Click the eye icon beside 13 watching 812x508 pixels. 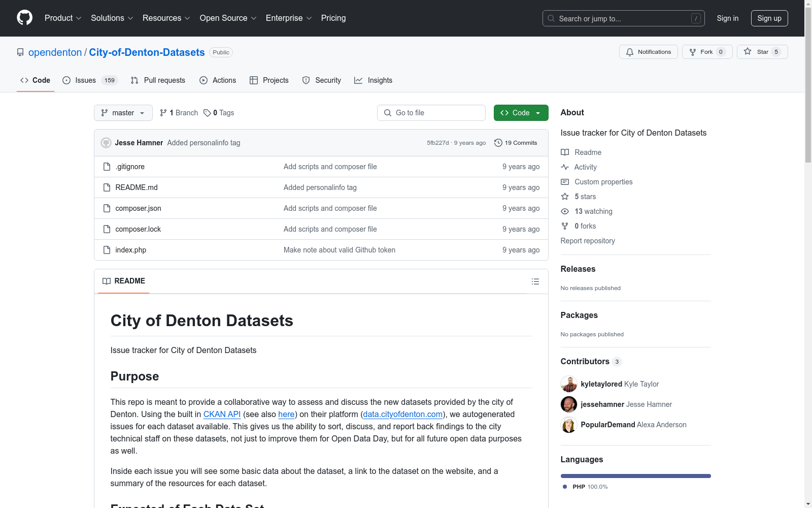click(x=565, y=211)
